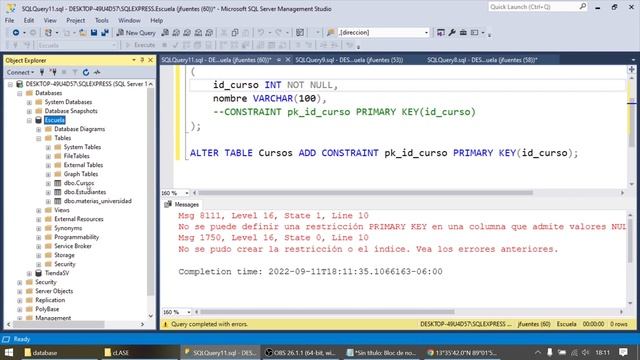Expand the Database Snapshots node
Image resolution: width=640 pixels, height=360 pixels.
[x=29, y=111]
